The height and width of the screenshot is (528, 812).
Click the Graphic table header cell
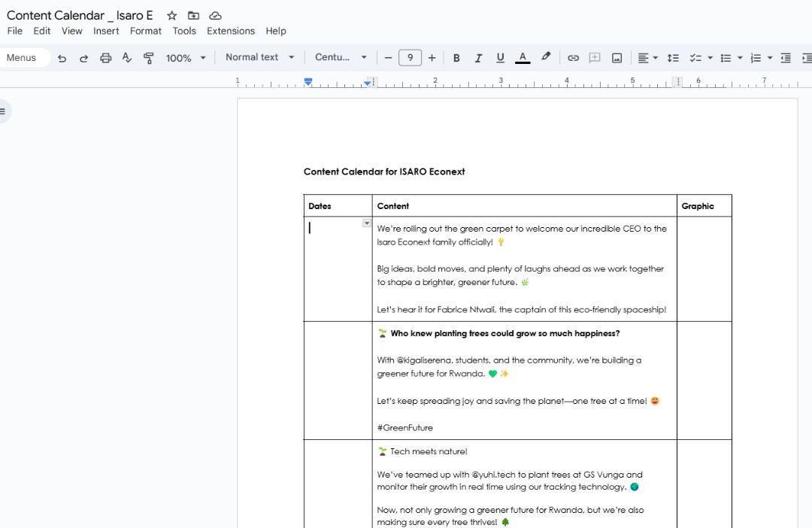[x=704, y=205]
